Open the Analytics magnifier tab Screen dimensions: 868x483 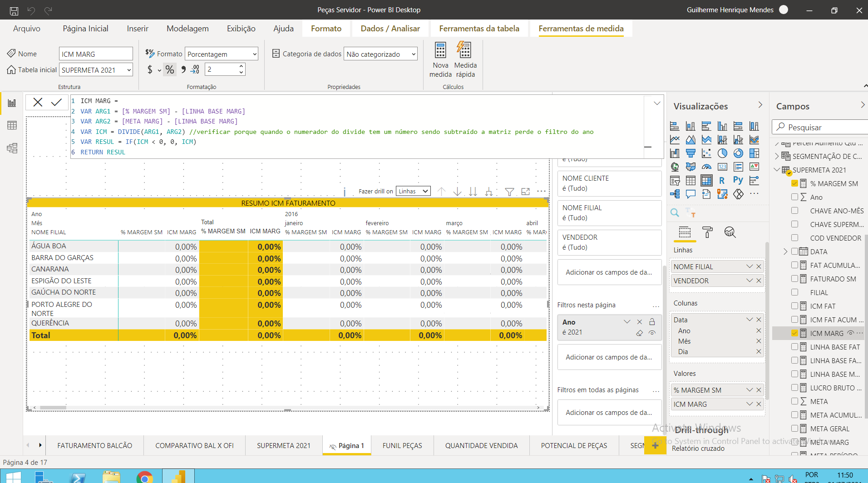(x=730, y=232)
